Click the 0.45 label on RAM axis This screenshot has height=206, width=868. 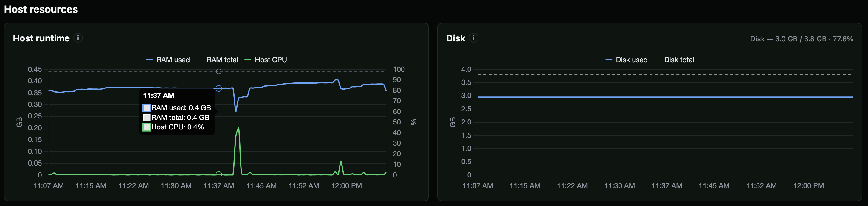(x=35, y=69)
